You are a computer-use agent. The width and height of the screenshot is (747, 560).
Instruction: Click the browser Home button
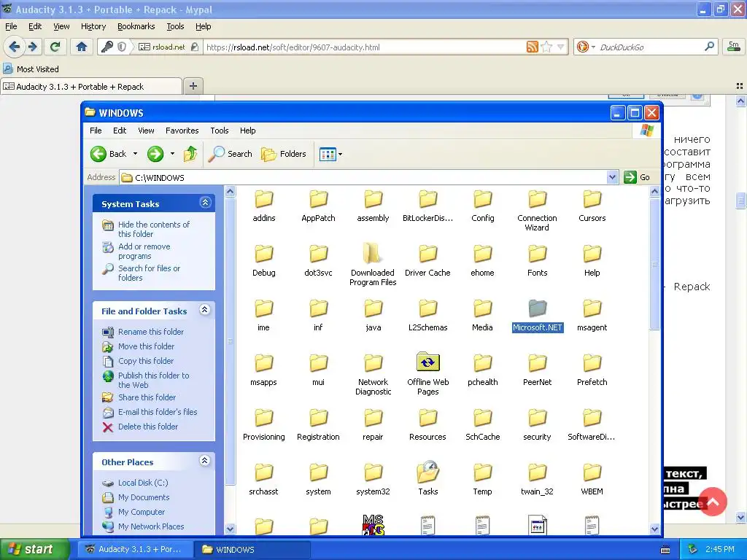click(x=82, y=47)
